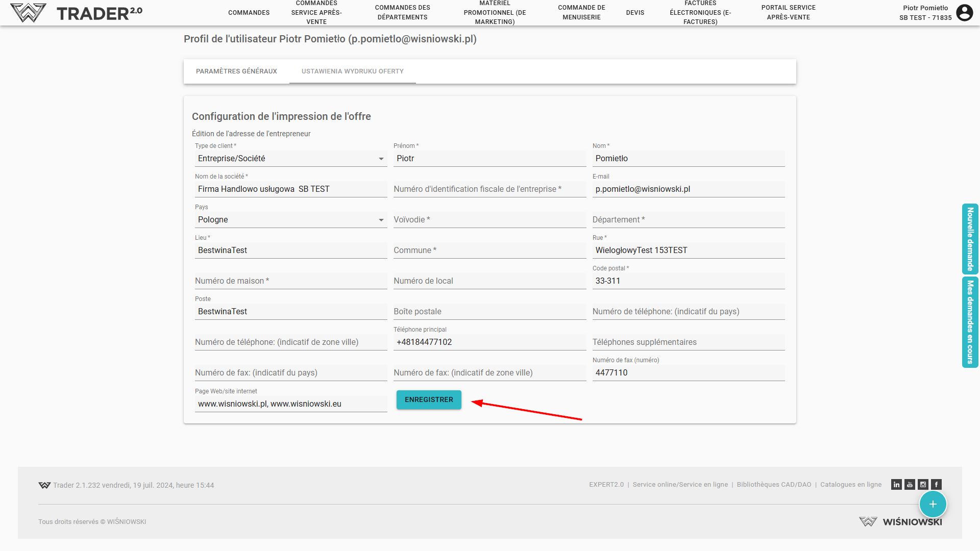
Task: Focus the Code postal field
Action: (x=688, y=281)
